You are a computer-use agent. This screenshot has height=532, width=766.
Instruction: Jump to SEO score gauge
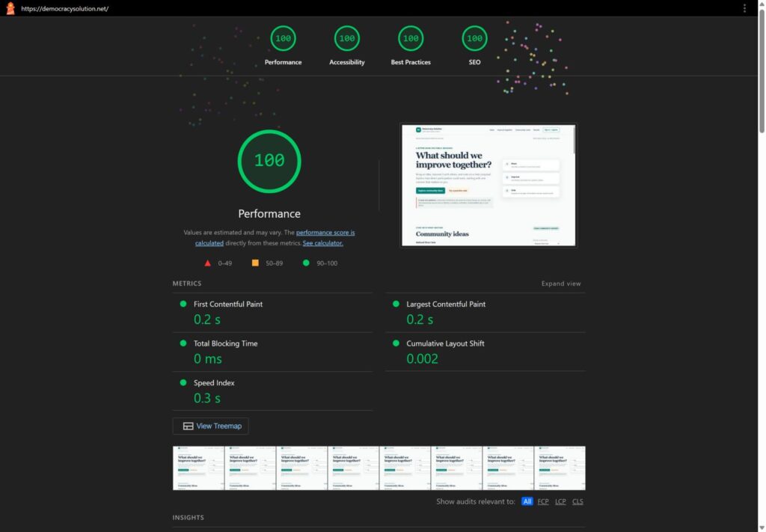(474, 38)
